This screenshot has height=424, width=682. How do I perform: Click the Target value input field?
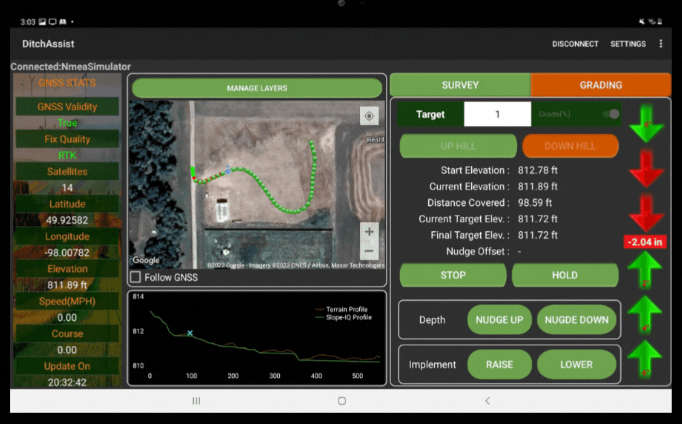point(498,114)
